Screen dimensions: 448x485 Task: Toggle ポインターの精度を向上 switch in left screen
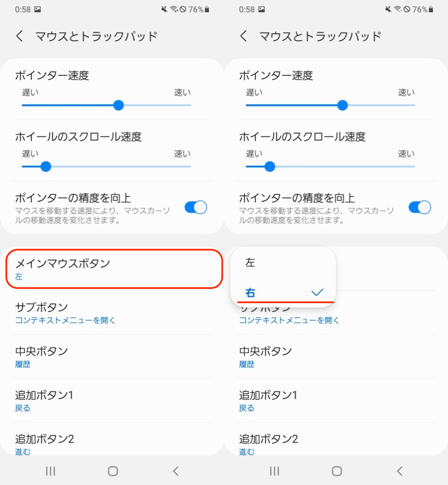point(196,208)
